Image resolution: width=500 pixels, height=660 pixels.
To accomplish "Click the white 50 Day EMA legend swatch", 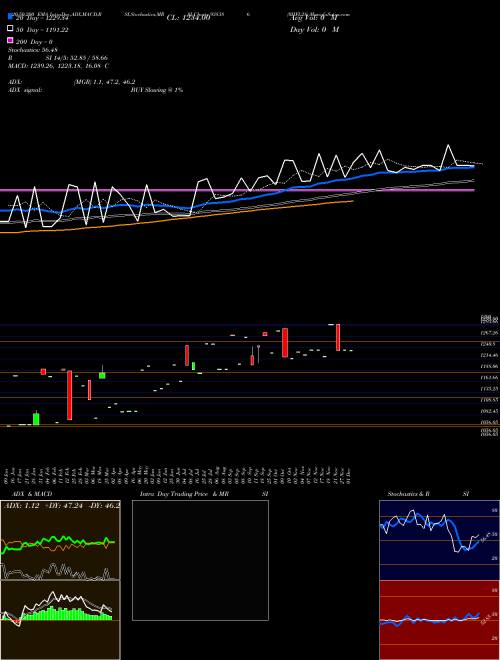I will [x=10, y=29].
